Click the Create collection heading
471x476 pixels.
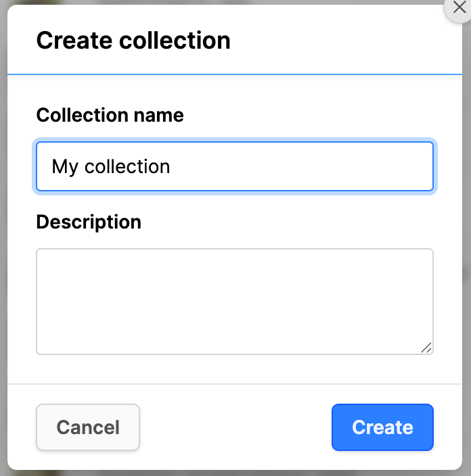[133, 41]
